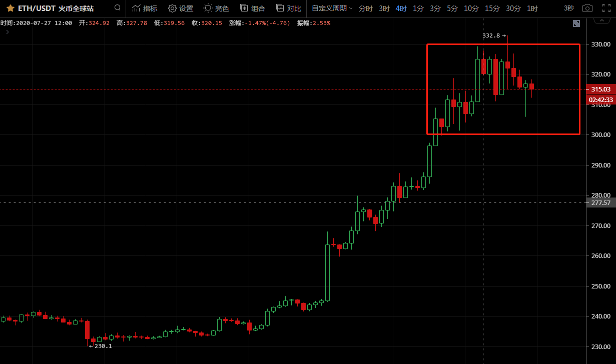
Task: Expand the small chevron under the time info
Action: coord(8,32)
